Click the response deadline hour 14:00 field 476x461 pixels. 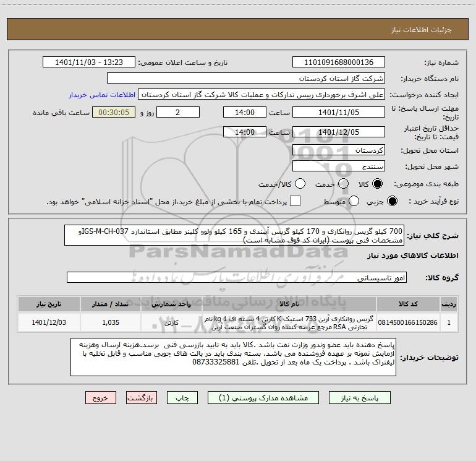245,112
